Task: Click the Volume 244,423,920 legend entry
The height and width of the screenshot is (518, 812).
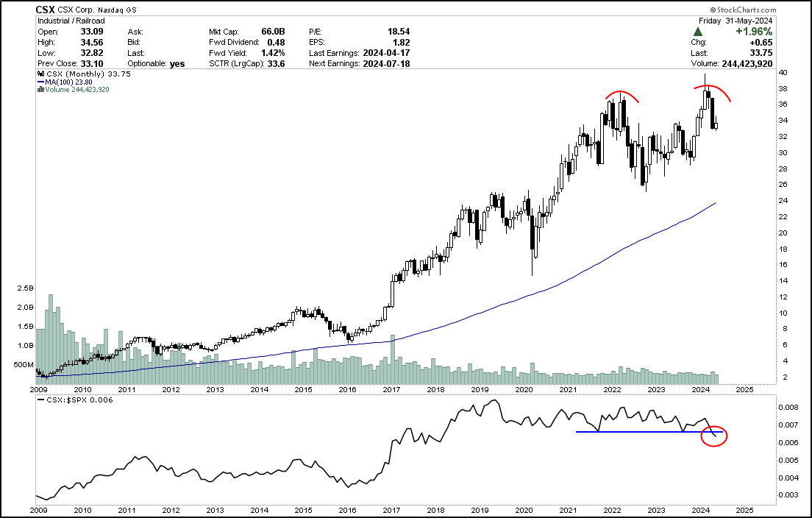Action: (x=77, y=90)
